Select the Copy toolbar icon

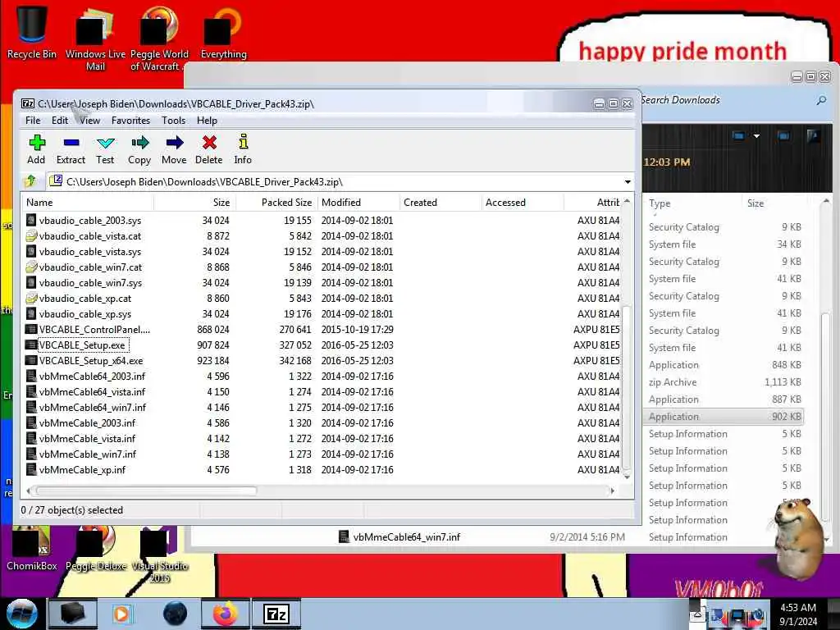tap(139, 149)
